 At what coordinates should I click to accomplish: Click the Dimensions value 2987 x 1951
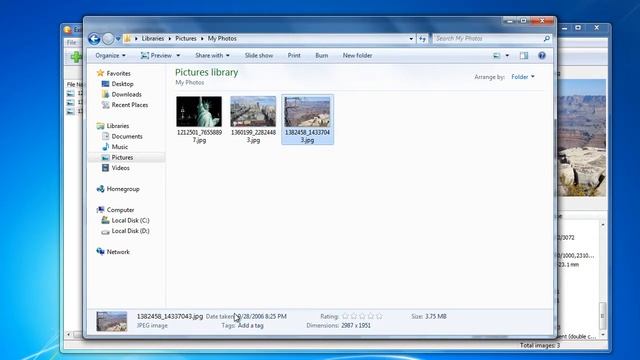pyautogui.click(x=356, y=326)
